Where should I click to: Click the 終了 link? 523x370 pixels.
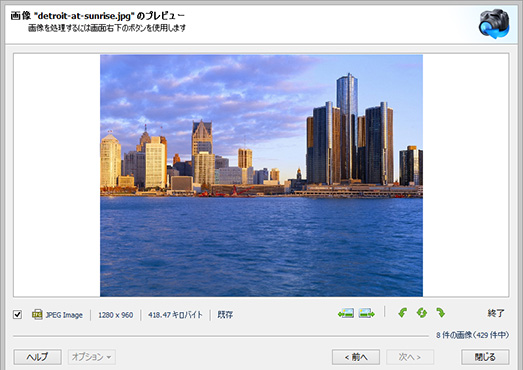pos(496,313)
